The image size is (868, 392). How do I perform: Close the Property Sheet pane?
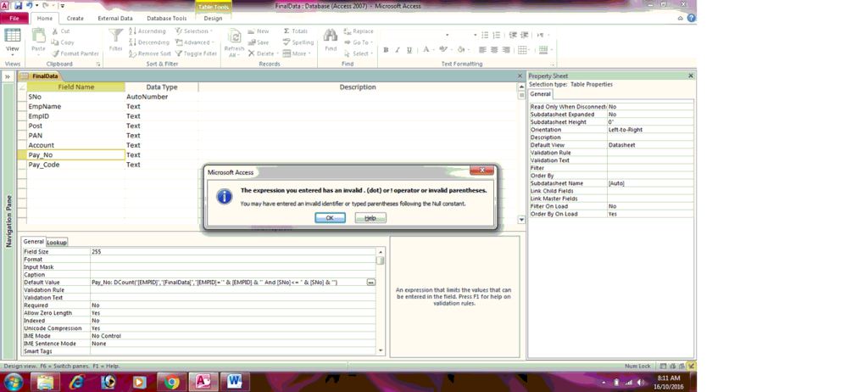pos(691,76)
